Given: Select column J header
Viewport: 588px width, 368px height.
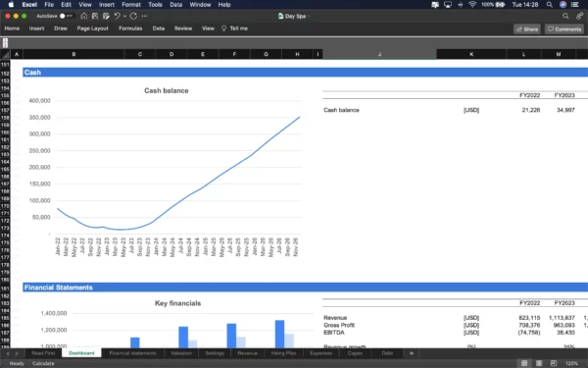Looking at the screenshot, I should [379, 54].
